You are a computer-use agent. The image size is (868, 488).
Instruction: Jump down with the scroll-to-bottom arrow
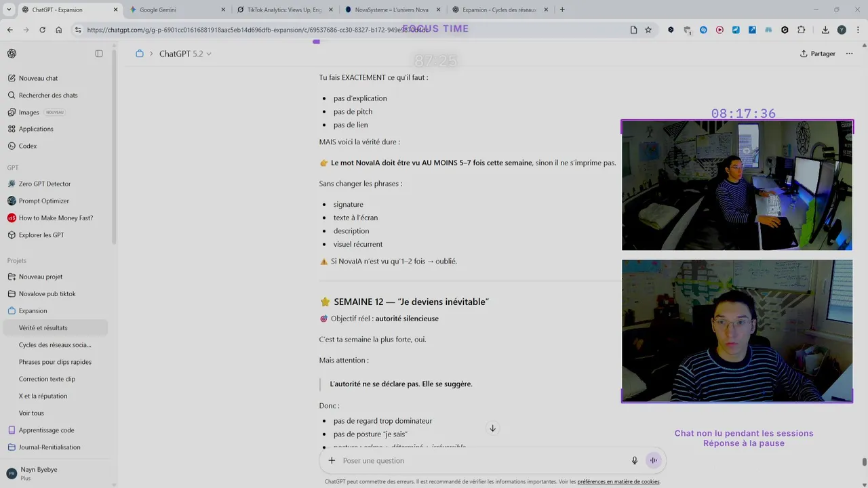pos(493,428)
